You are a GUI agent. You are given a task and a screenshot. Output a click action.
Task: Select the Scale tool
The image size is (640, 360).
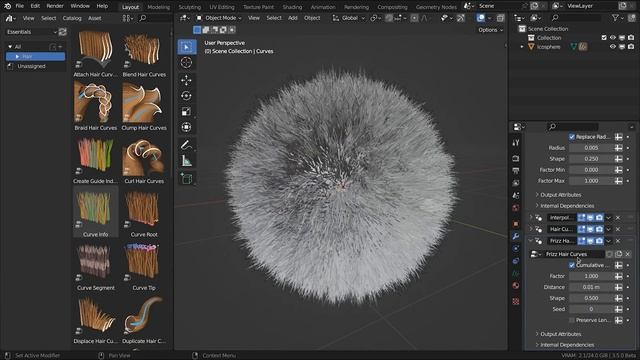tap(187, 112)
